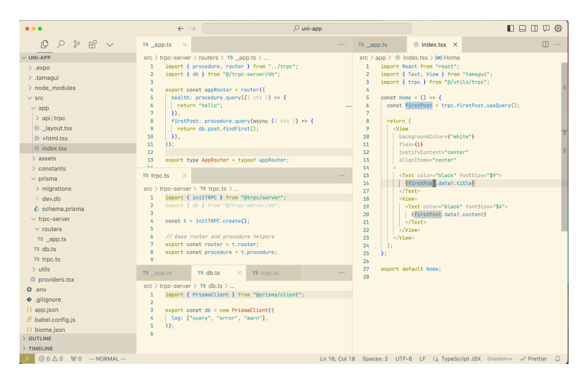Collapse the routers folder
Viewport: 588px width, 384px height.
pos(78,229)
